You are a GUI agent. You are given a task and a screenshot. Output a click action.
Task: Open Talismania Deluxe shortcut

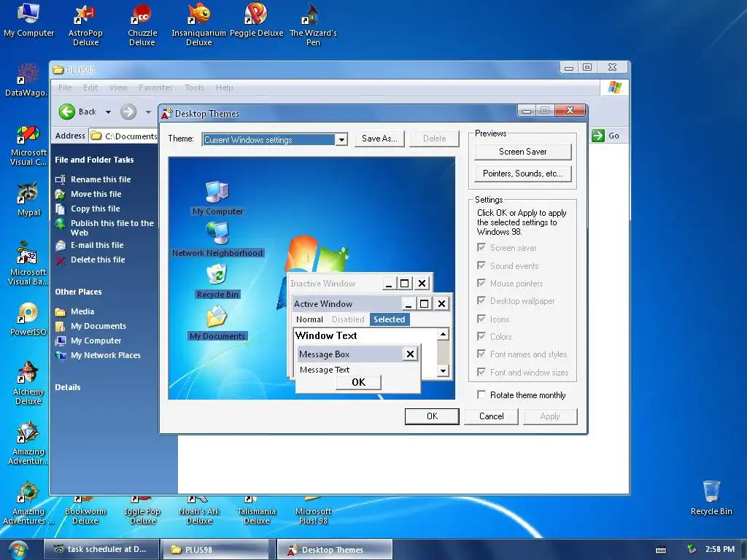[256, 510]
